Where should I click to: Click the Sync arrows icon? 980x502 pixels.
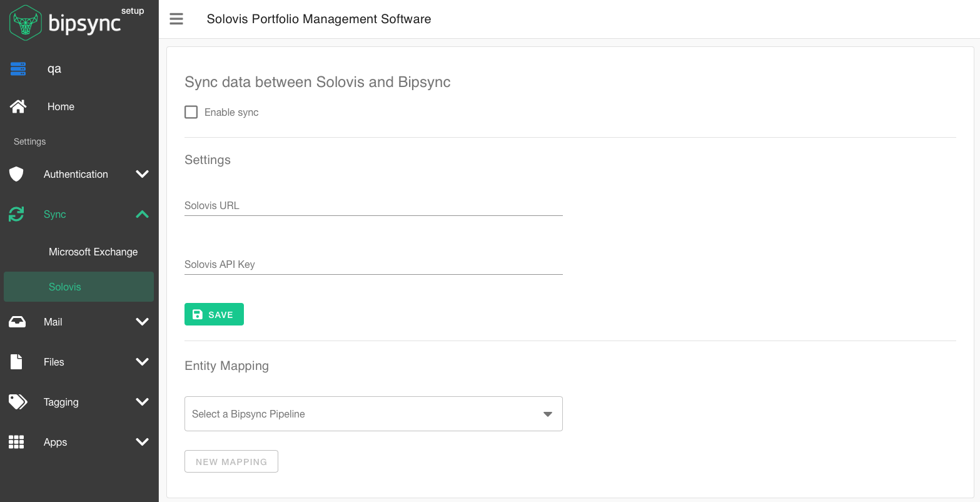(x=16, y=214)
